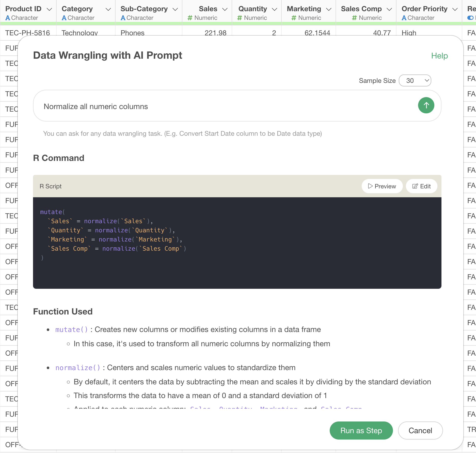476x453 pixels.
Task: Open the Help link
Action: 439,56
